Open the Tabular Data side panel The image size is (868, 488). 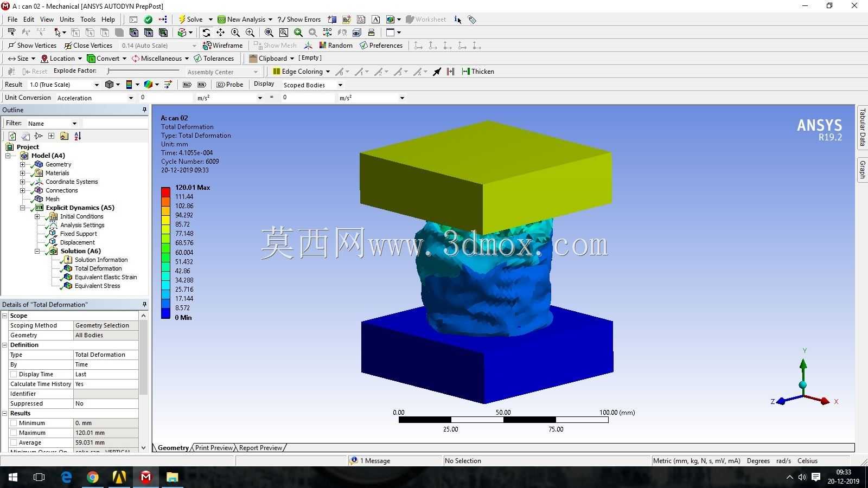click(862, 127)
